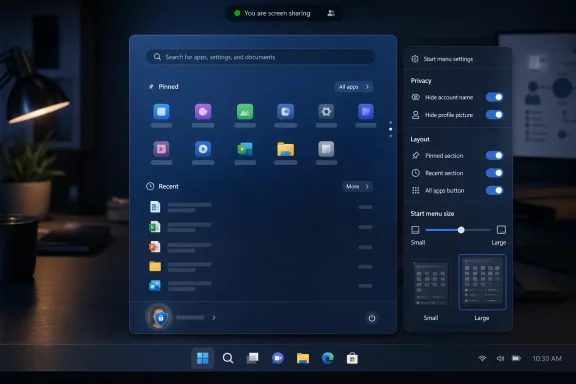Disable the Recent section switch
Viewport: 576px width, 384px height.
pos(494,173)
